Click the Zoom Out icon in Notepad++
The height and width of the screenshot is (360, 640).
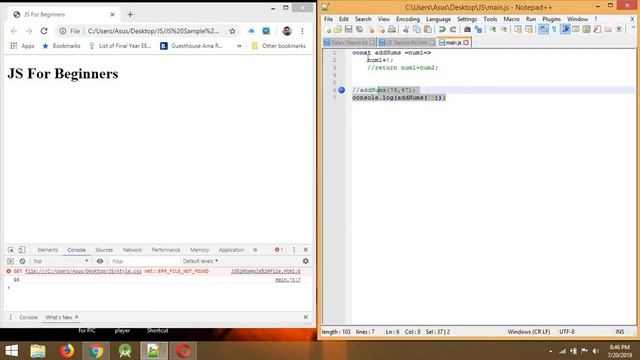pyautogui.click(x=504, y=29)
